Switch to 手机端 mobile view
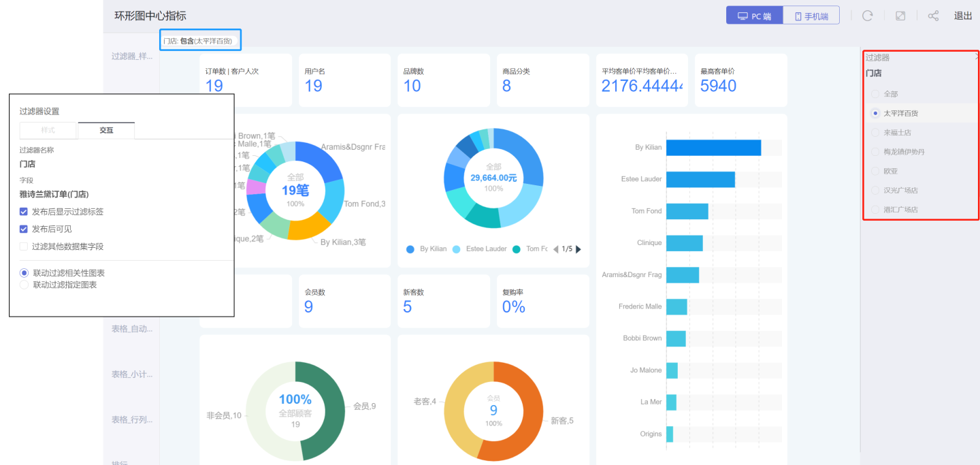The width and height of the screenshot is (980, 465). 811,16
